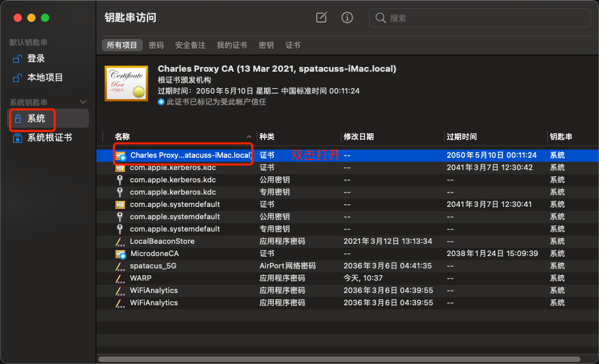Click the WARP password pencil icon

click(x=120, y=279)
